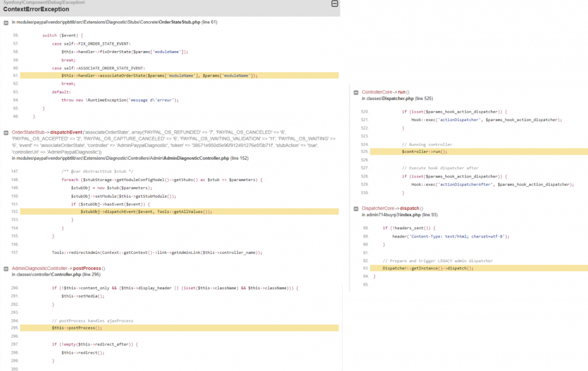588x371 pixels.
Task: Collapse the AdminDiagnosticController postProcess trace
Action: [6, 269]
